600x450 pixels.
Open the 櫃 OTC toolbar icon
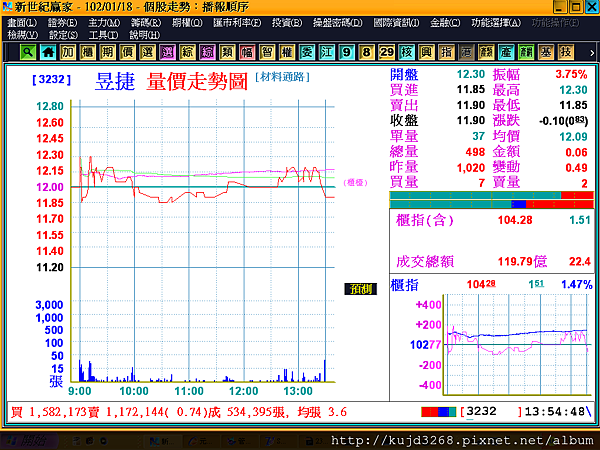point(88,52)
